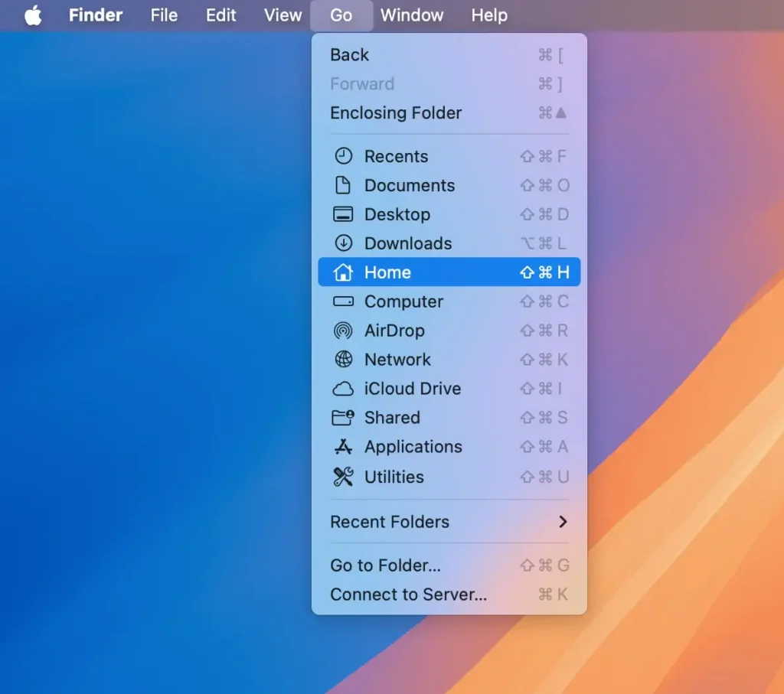Select the Shared label
784x694 pixels.
coord(392,417)
